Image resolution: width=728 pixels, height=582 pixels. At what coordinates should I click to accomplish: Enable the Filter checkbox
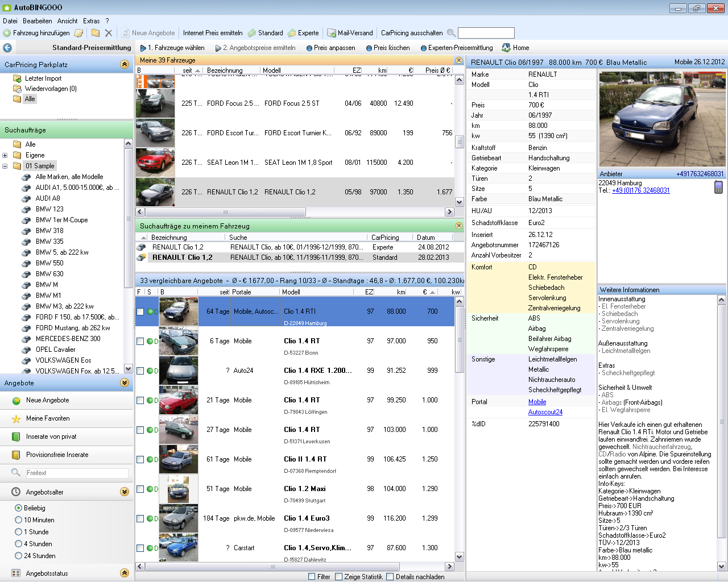point(312,576)
